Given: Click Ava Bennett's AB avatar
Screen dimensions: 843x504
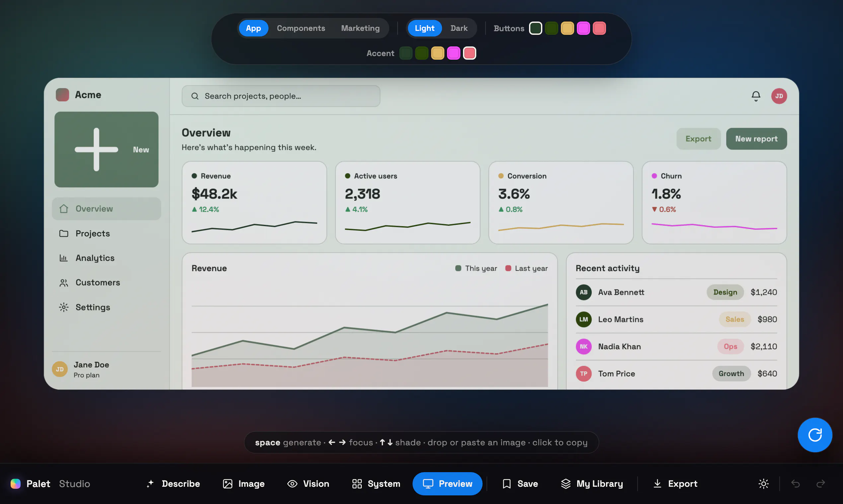Looking at the screenshot, I should [x=583, y=292].
